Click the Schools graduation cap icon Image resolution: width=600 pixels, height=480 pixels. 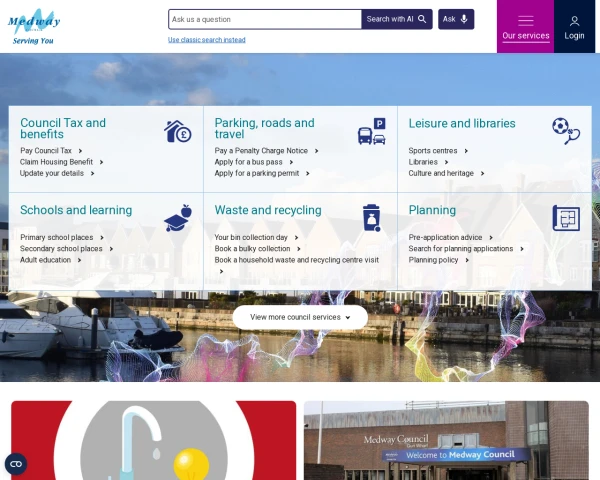(178, 218)
